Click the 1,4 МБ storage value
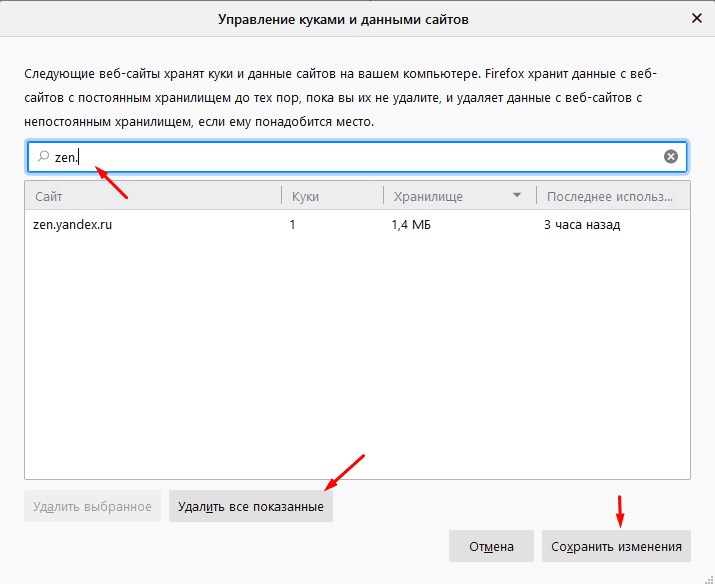 pyautogui.click(x=411, y=225)
